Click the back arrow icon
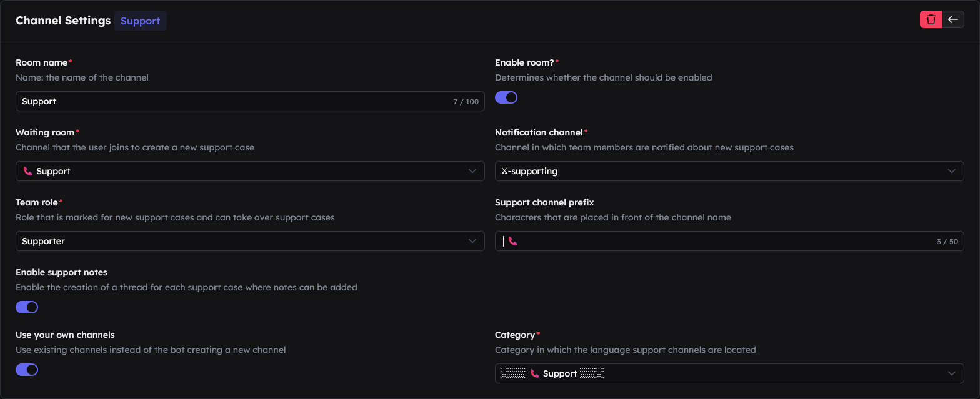The height and width of the screenshot is (399, 980). click(953, 19)
